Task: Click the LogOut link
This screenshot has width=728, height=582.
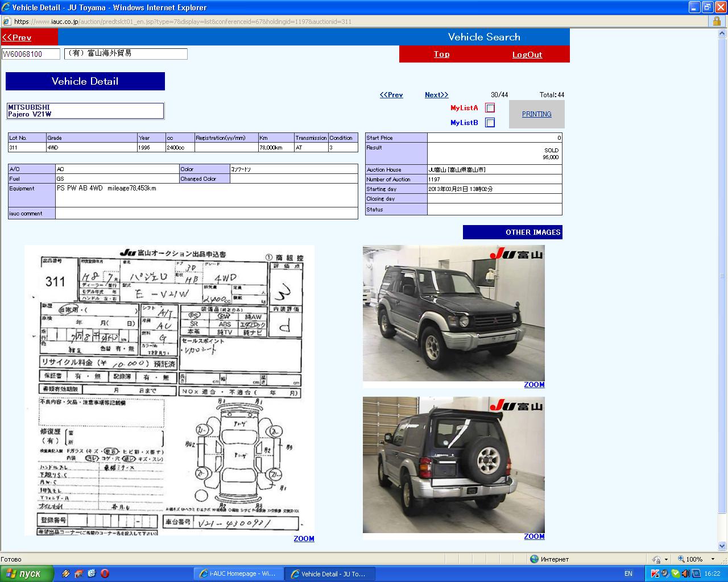Action: pyautogui.click(x=527, y=55)
